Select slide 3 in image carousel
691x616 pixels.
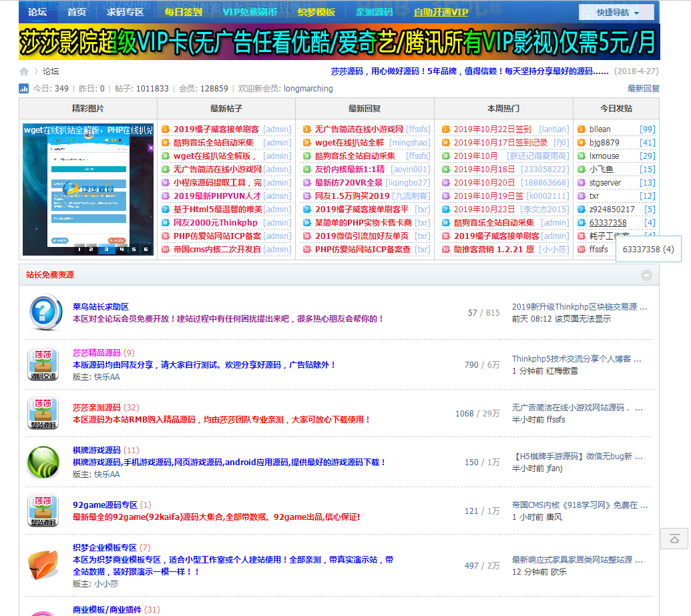coord(107,250)
